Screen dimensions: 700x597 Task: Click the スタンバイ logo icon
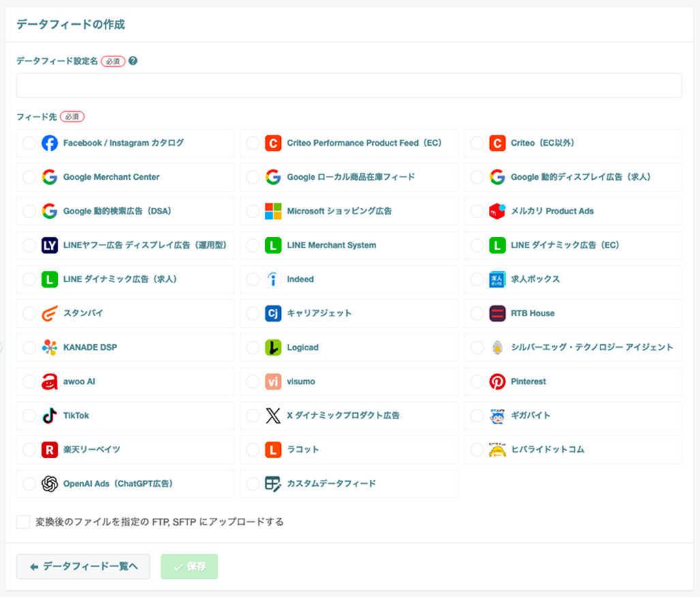[x=50, y=313]
